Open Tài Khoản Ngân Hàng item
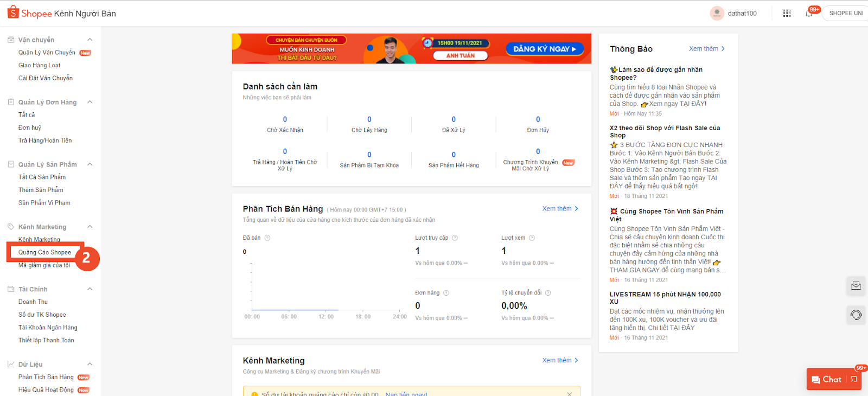The width and height of the screenshot is (868, 396). click(x=48, y=328)
